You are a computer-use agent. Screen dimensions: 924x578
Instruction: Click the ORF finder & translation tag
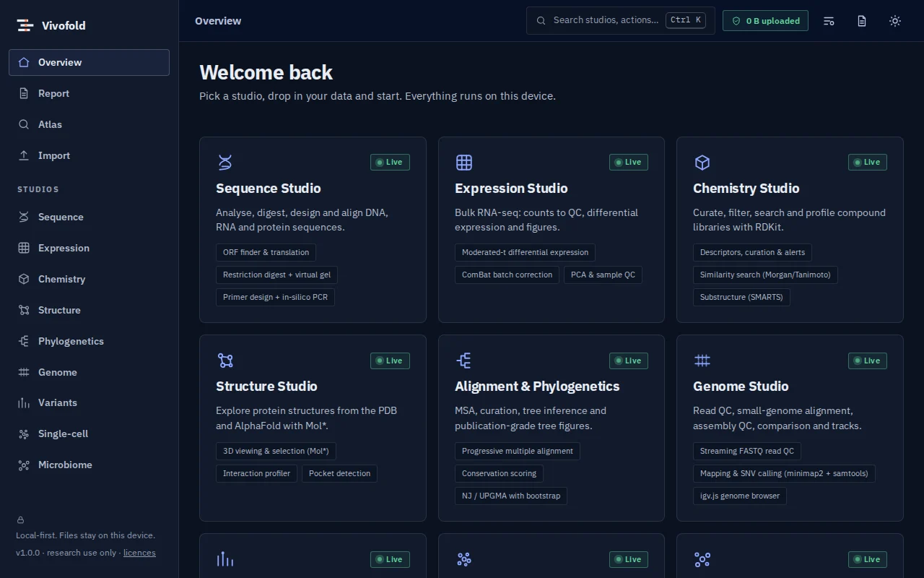266,252
